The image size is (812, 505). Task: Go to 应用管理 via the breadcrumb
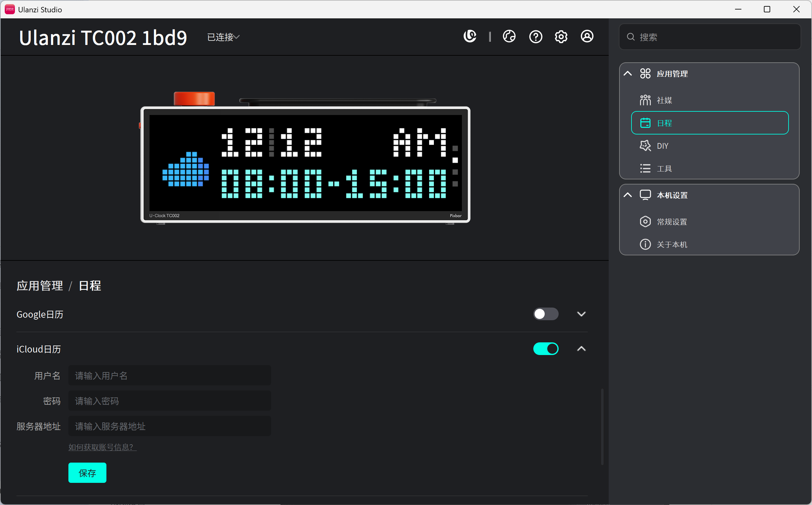(x=40, y=286)
